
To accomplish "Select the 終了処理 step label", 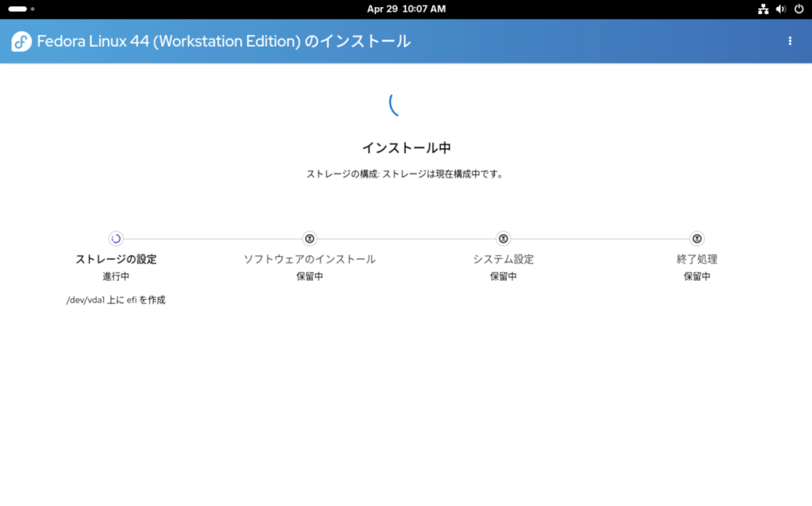I will pyautogui.click(x=697, y=259).
